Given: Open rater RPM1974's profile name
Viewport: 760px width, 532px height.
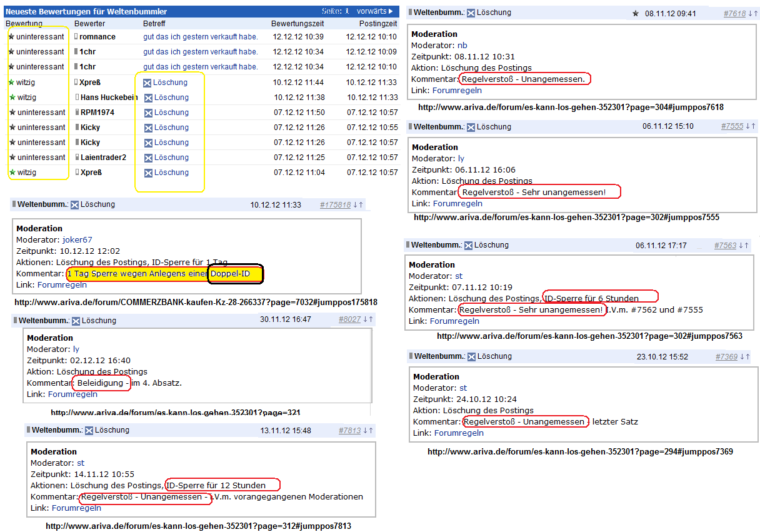Looking at the screenshot, I should click(97, 113).
